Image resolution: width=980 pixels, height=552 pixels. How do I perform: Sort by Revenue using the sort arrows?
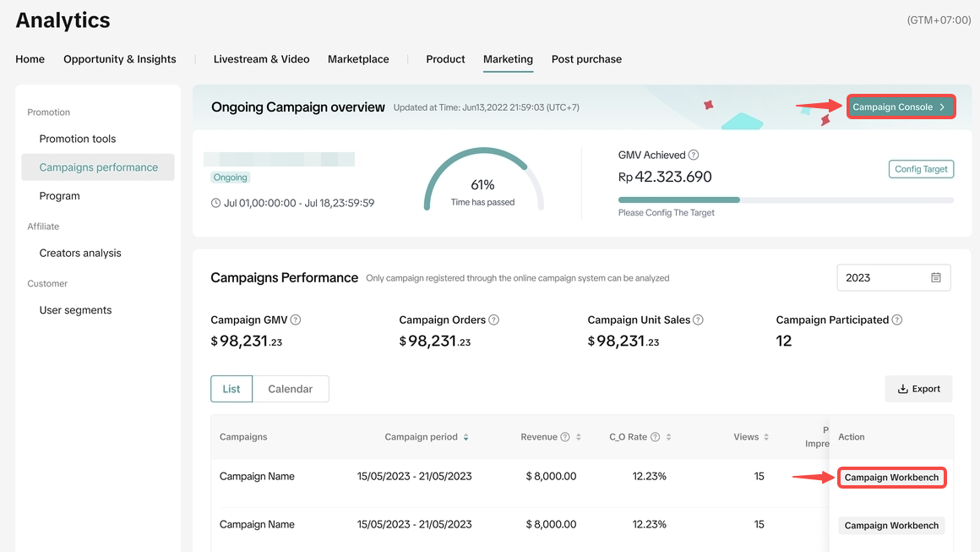pyautogui.click(x=578, y=437)
